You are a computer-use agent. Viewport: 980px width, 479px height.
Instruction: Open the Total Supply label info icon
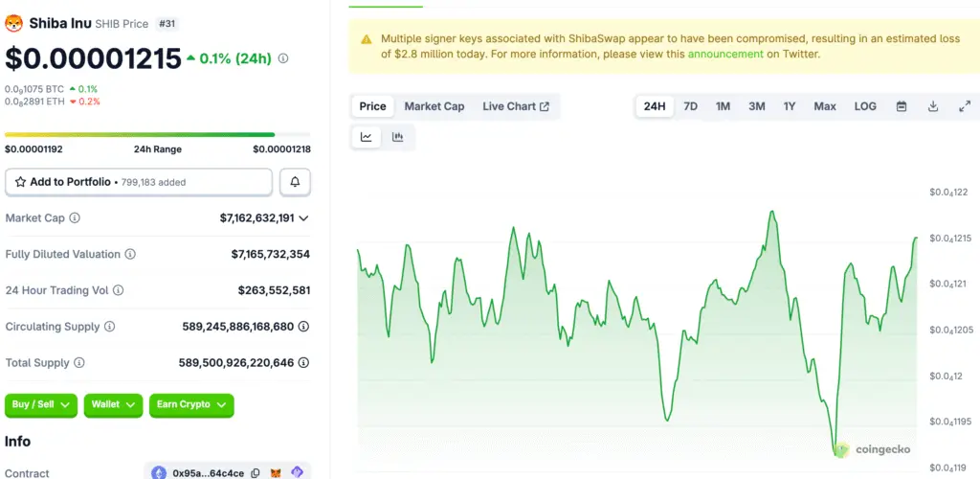click(x=79, y=363)
